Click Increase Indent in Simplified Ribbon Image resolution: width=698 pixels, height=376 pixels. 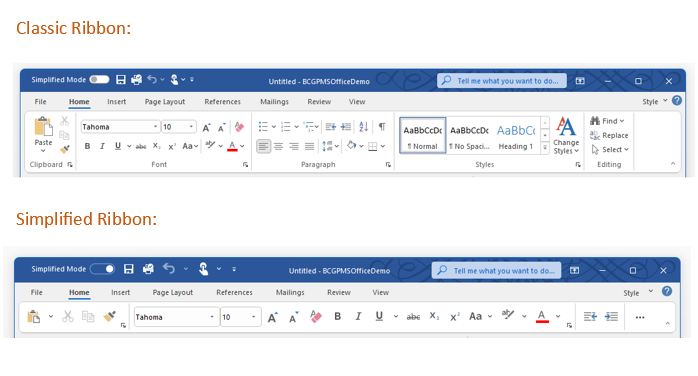pos(611,316)
